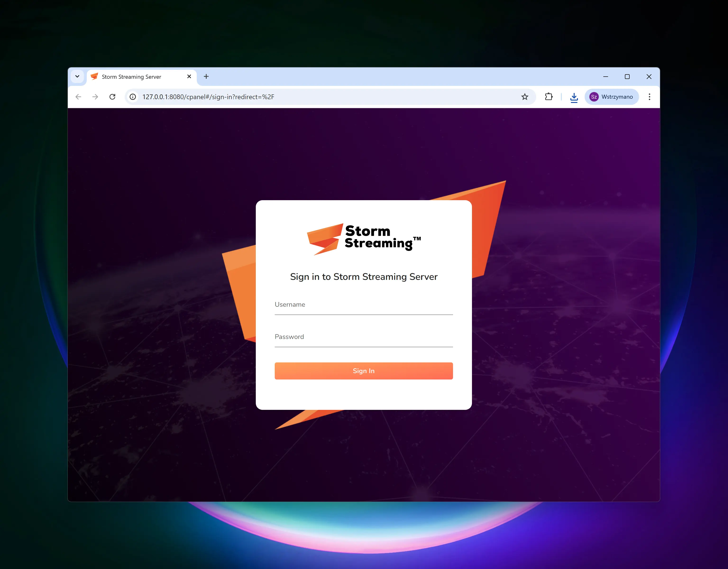Image resolution: width=728 pixels, height=569 pixels.
Task: Click the address bar URL text
Action: tap(208, 97)
